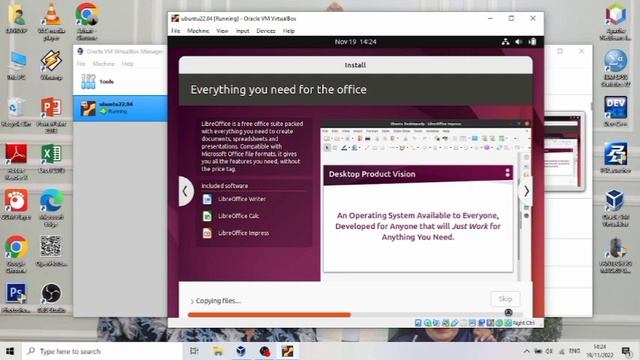Open the QR code image on desktop

point(51,251)
